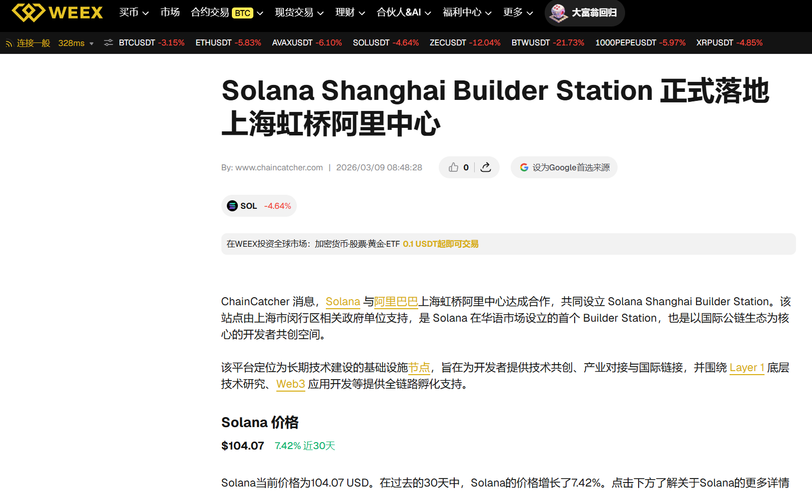Open the 节点 link

[x=419, y=368]
